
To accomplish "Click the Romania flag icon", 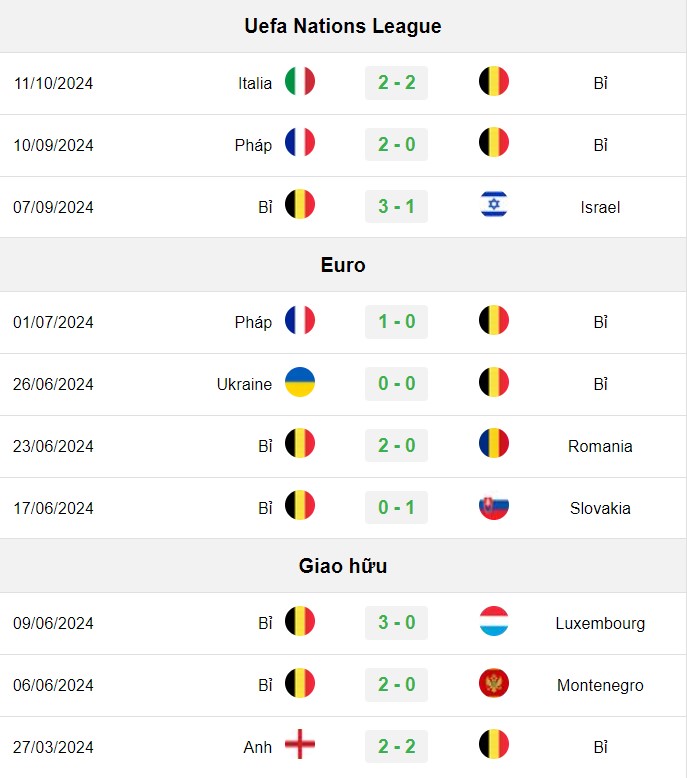I will tap(494, 443).
